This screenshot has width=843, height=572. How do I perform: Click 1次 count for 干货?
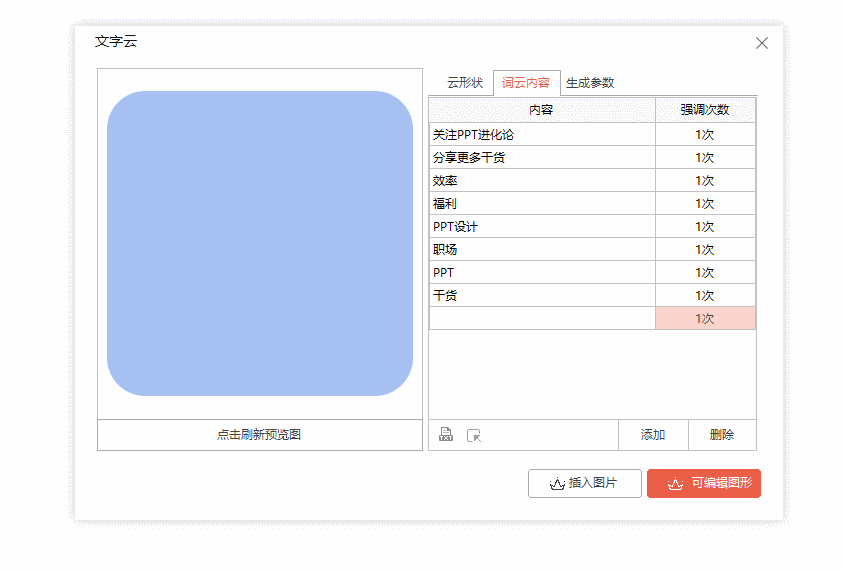coord(705,296)
